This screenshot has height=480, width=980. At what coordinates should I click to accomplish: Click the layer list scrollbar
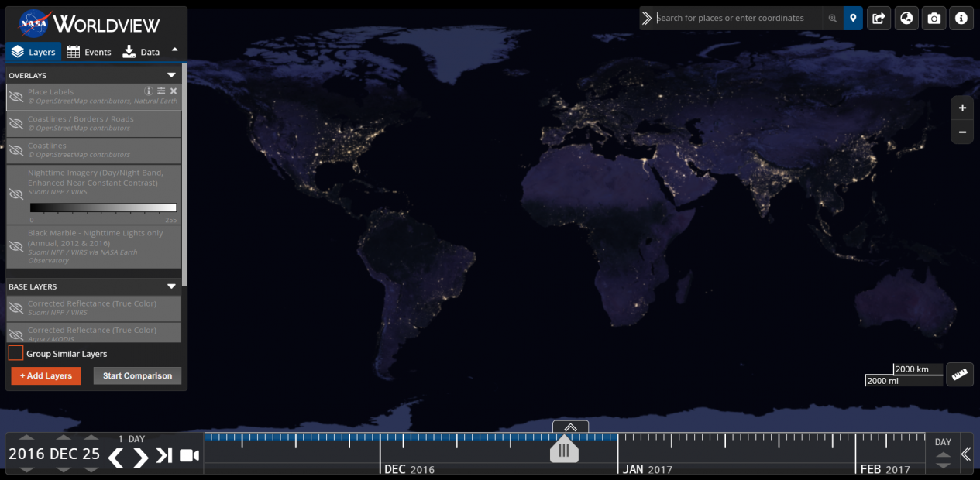[x=184, y=176]
